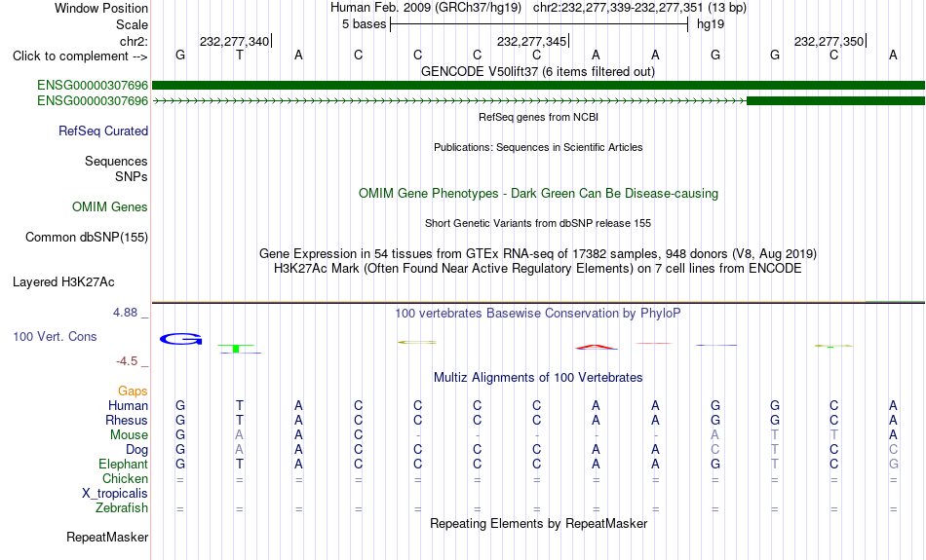Viewport: 926px width, 560px height.
Task: Open the Sequences track label
Action: pyautogui.click(x=116, y=161)
